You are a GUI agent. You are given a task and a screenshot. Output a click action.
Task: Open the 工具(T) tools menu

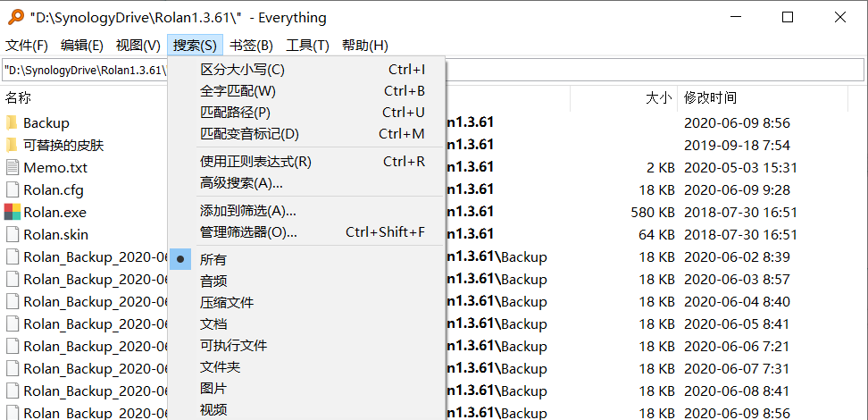coord(308,46)
